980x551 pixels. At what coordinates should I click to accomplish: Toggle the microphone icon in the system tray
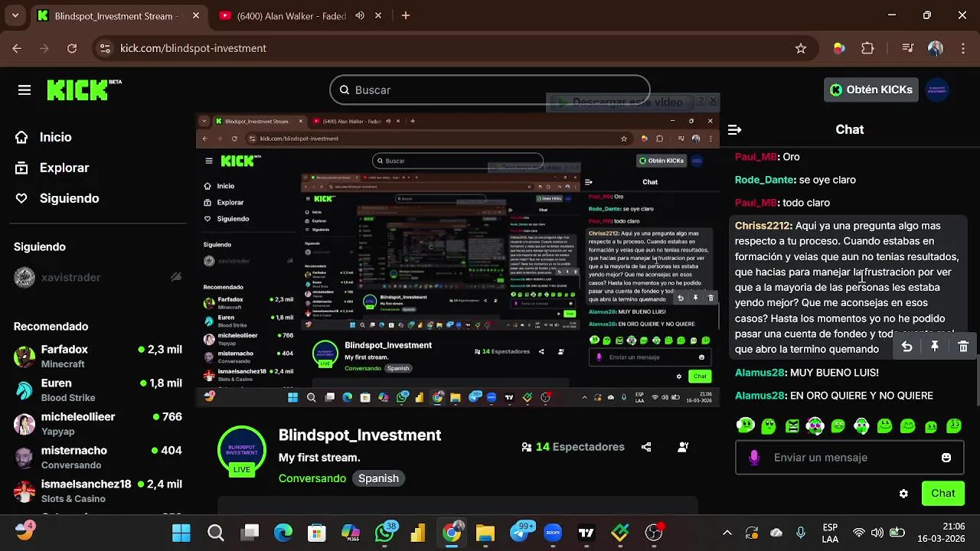(x=801, y=533)
